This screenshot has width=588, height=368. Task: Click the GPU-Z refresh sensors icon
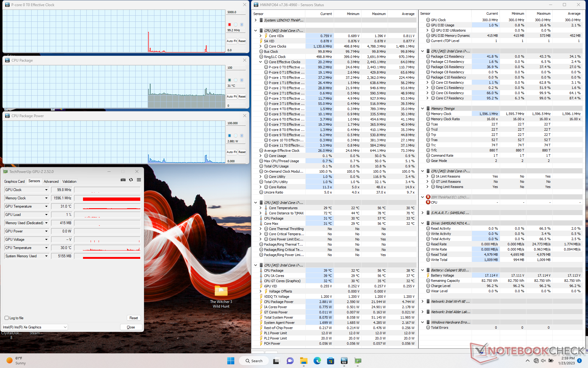(x=131, y=180)
